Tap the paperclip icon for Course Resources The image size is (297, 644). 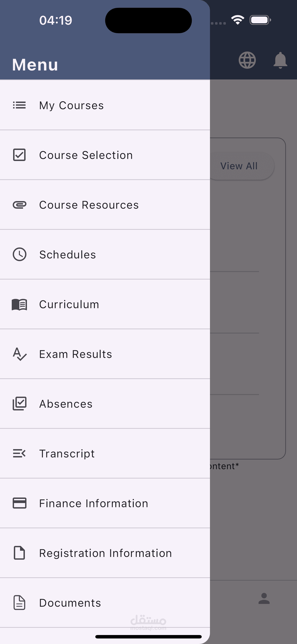pos(19,205)
